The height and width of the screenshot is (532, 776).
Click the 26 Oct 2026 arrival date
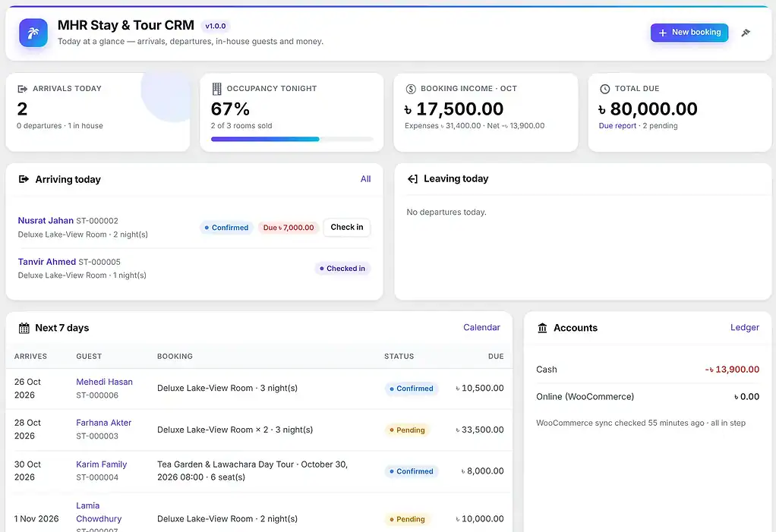click(27, 389)
